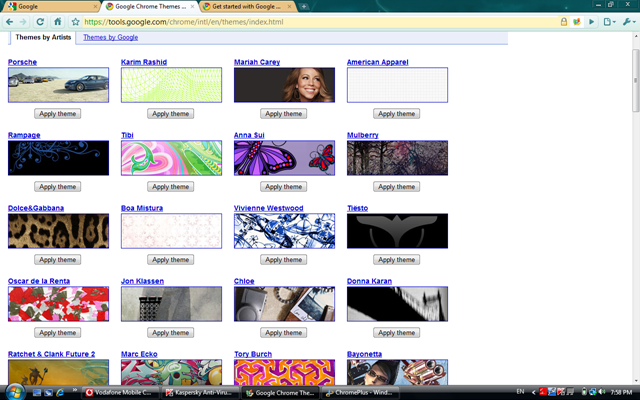Click the Dolce&Gabbana leopard print thumbnail
Image resolution: width=640 pixels, height=400 pixels.
point(58,231)
